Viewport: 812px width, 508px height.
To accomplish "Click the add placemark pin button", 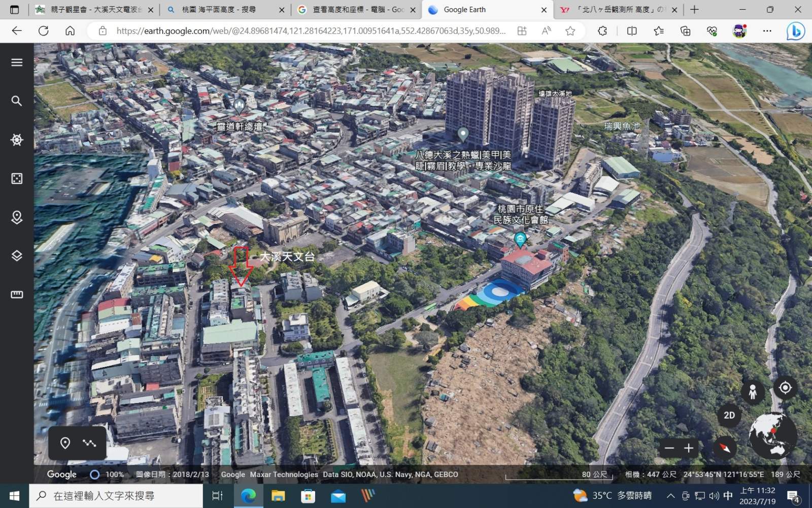I will (65, 443).
